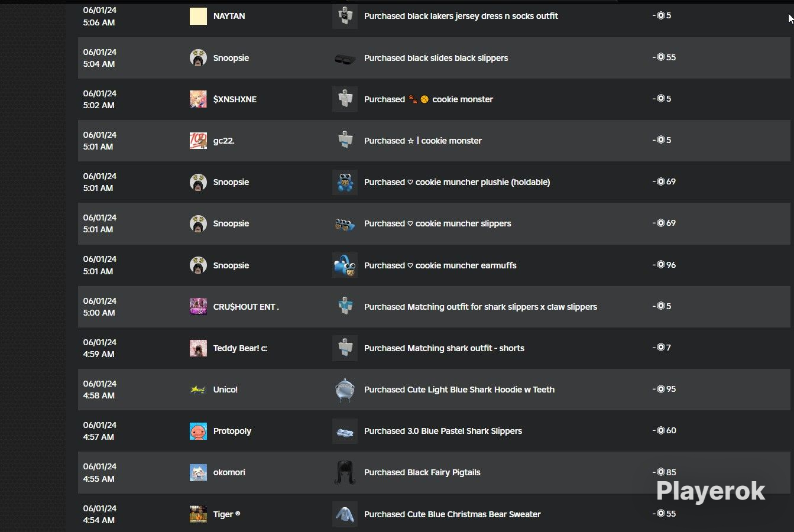Click the Black Fairy Pigtails hair icon
The image size is (794, 532).
345,472
